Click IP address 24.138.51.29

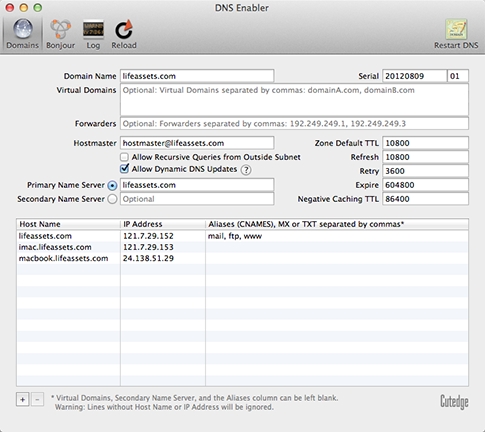click(x=148, y=258)
